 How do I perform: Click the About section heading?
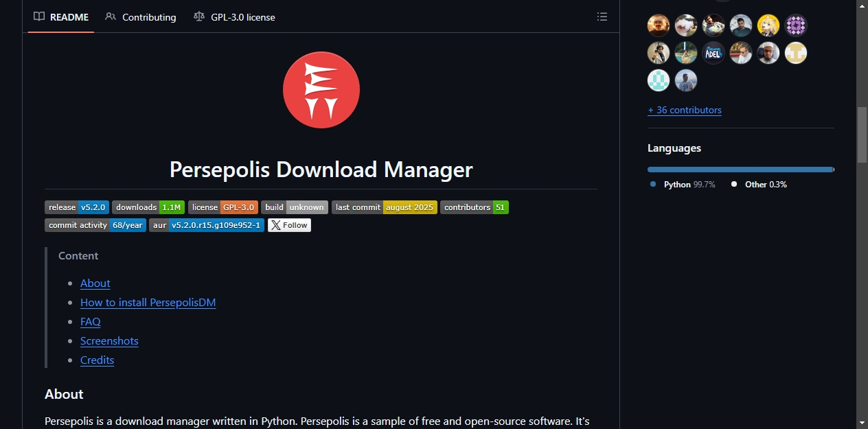(x=64, y=394)
